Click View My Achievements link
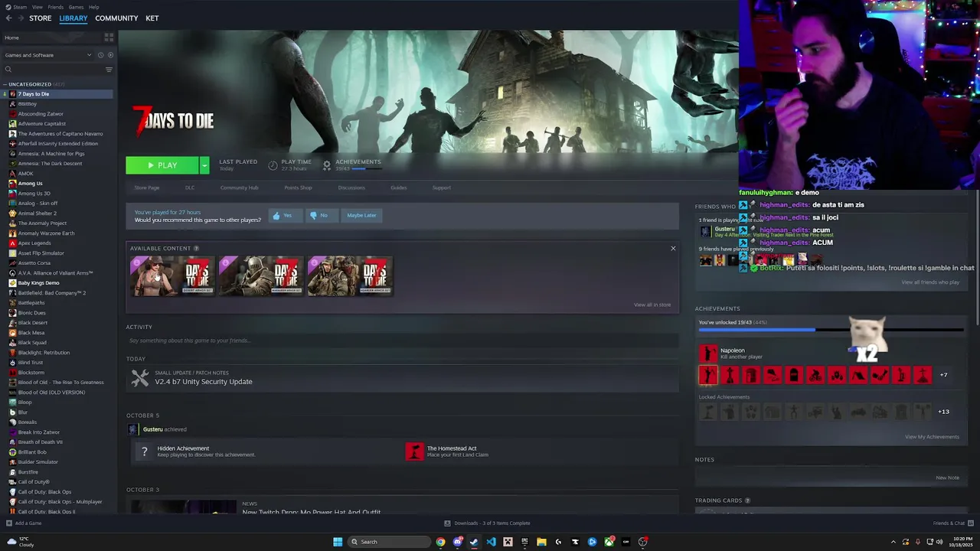The height and width of the screenshot is (551, 980). 932,437
